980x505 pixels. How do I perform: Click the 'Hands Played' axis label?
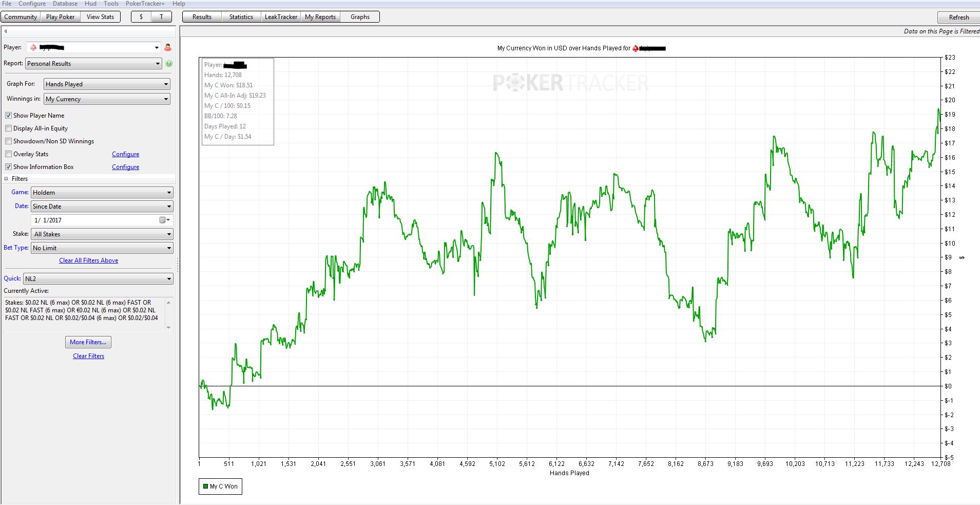[569, 473]
